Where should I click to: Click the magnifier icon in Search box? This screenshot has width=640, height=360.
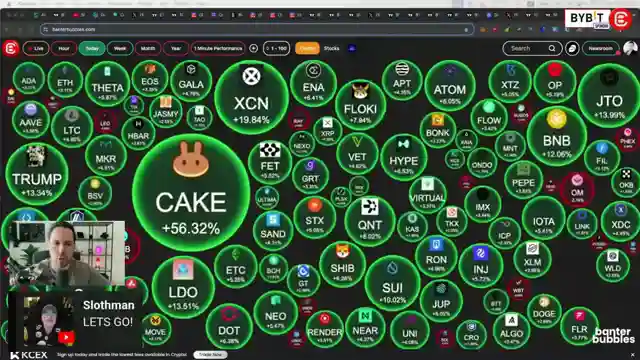(x=552, y=49)
